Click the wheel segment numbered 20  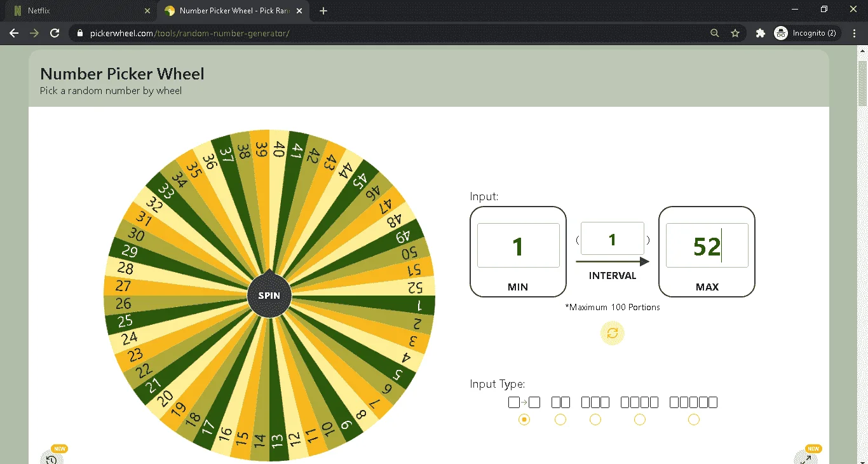(x=165, y=399)
